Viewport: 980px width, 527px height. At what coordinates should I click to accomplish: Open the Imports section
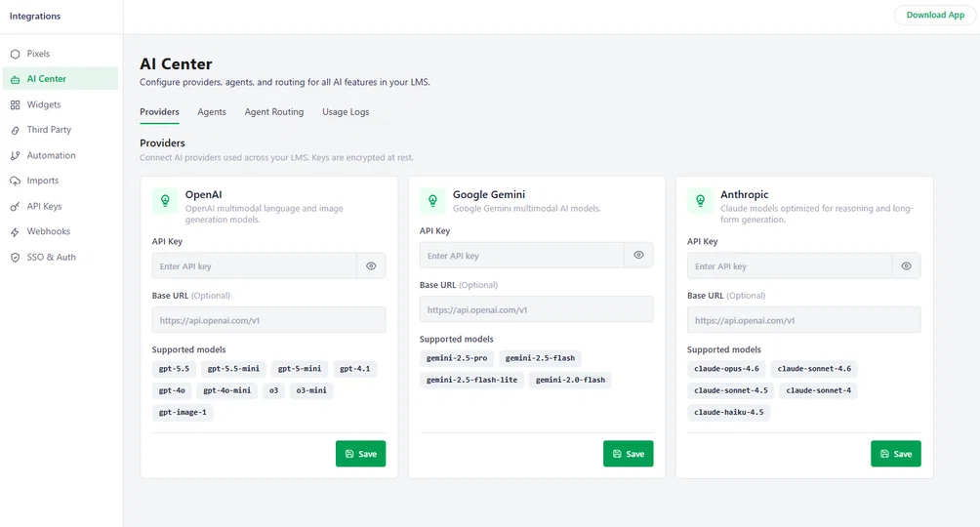pos(60,181)
